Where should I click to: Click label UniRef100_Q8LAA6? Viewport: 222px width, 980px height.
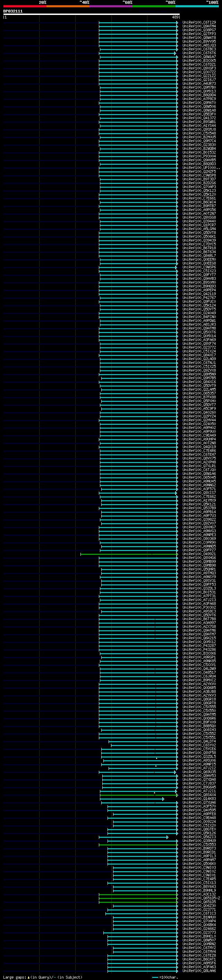tap(199, 971)
